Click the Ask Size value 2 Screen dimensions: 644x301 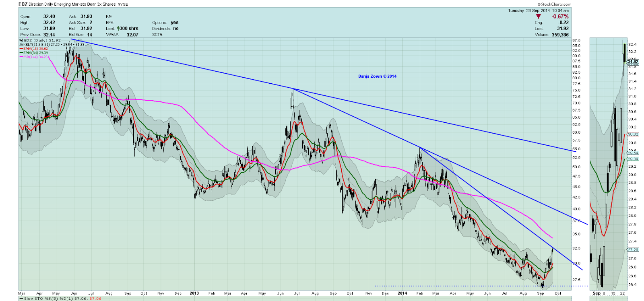pyautogui.click(x=91, y=23)
